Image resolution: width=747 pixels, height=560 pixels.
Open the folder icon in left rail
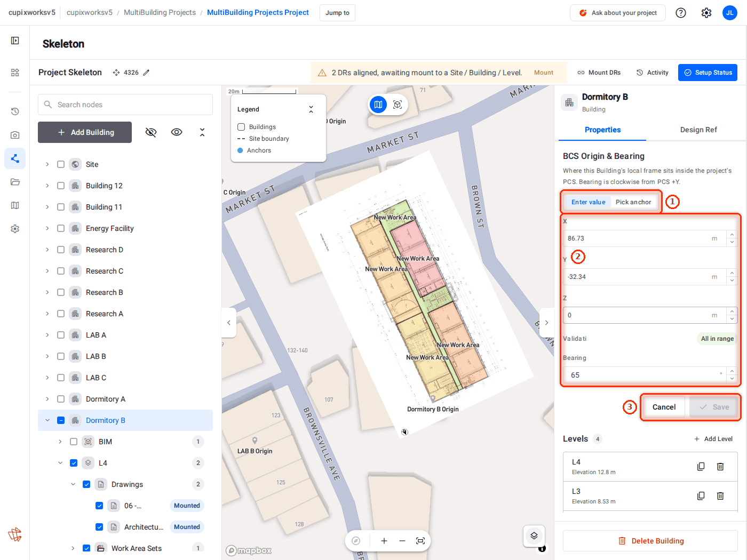15,182
